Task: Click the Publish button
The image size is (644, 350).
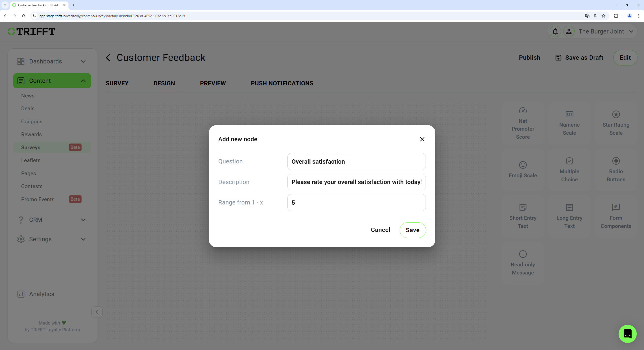Action: [x=529, y=57]
